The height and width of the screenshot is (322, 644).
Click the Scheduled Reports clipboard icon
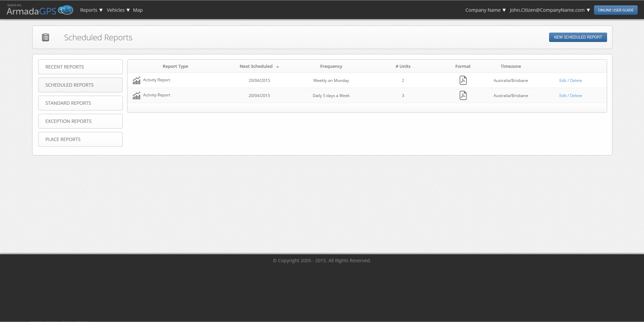tap(46, 37)
